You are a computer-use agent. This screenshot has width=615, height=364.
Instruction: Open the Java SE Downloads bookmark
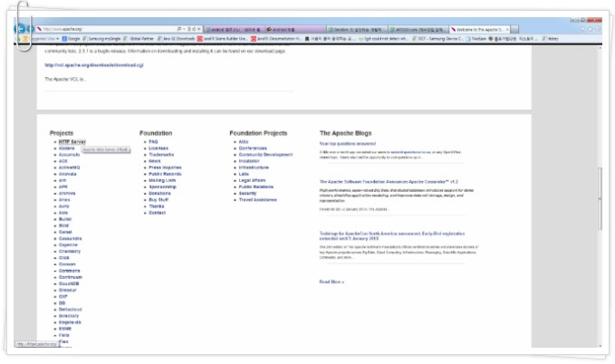click(x=176, y=39)
